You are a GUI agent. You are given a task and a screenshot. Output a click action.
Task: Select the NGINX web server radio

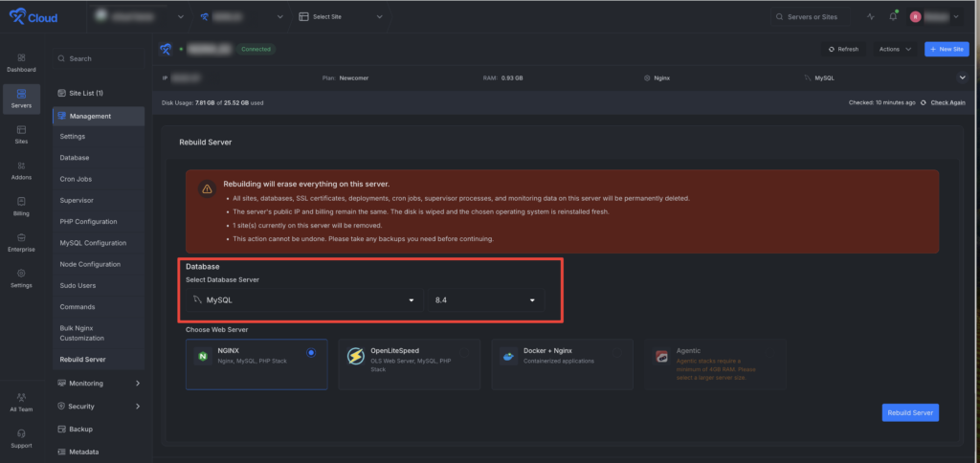pyautogui.click(x=311, y=353)
